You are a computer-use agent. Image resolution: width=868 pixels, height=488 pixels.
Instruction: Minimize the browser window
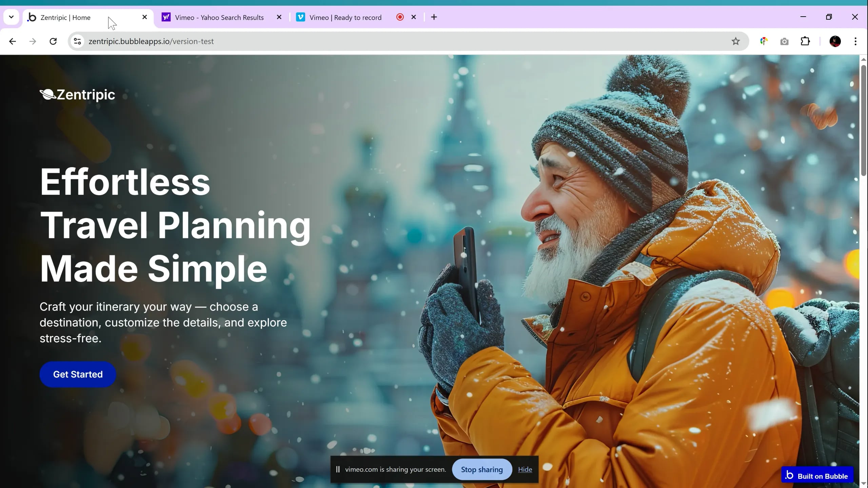(803, 17)
